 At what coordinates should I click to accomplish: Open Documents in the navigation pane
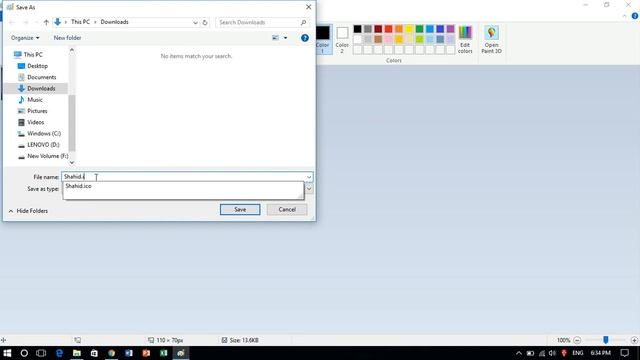tap(42, 77)
